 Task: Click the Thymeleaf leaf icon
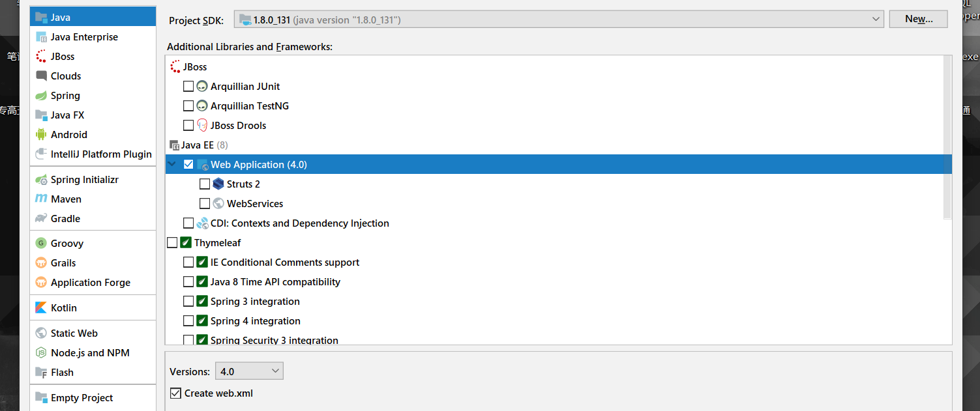[x=186, y=242]
